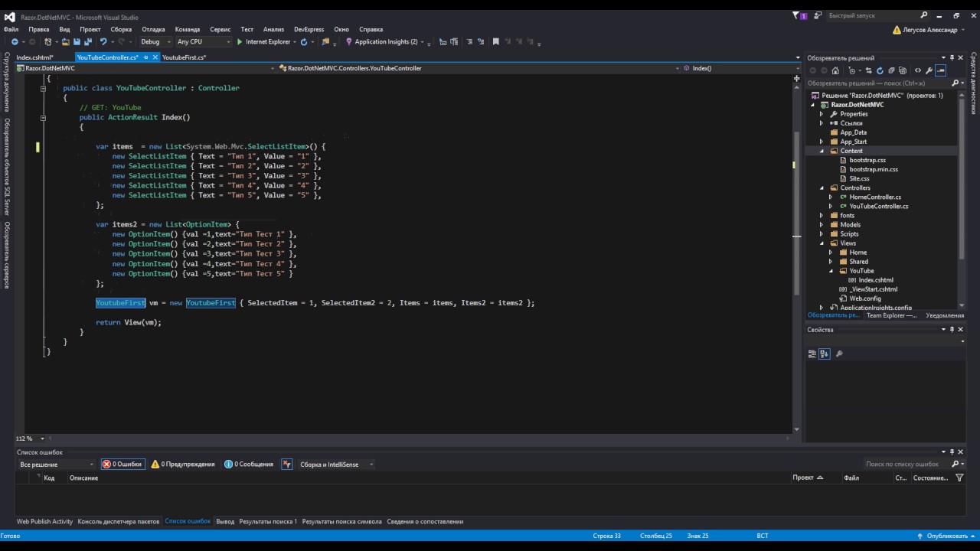
Task: Click Categorized icon in Properties panel
Action: pos(812,354)
